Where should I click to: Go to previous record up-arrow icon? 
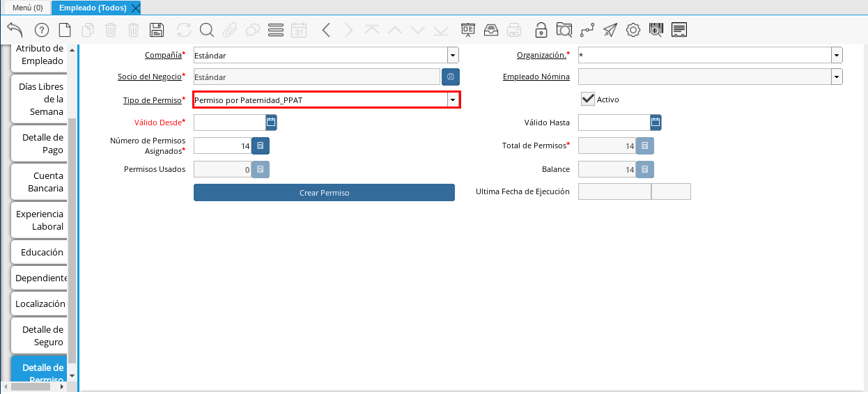click(x=395, y=30)
